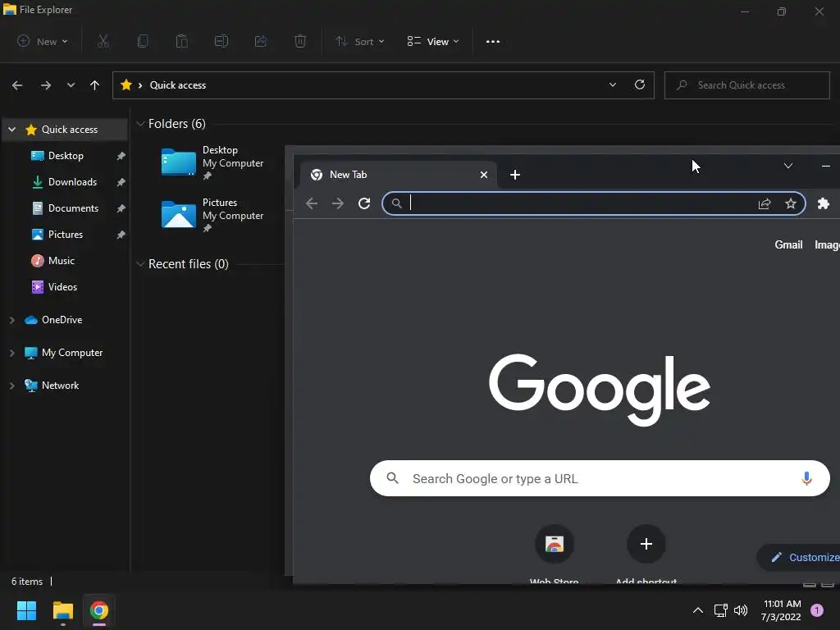Click the Chrome icon on the taskbar
Screen dimensions: 840x630
point(99,610)
